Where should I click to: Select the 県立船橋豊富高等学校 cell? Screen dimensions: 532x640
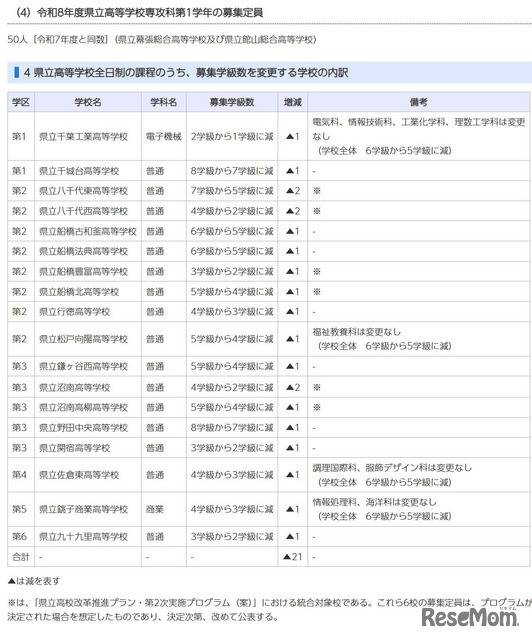[88, 271]
